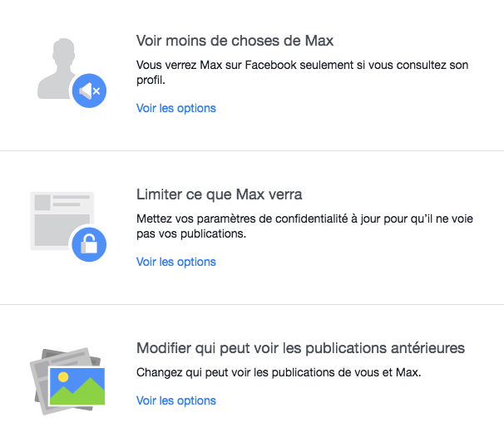
Task: Open options under "Voir moins de choses de Max"
Action: pyautogui.click(x=175, y=108)
